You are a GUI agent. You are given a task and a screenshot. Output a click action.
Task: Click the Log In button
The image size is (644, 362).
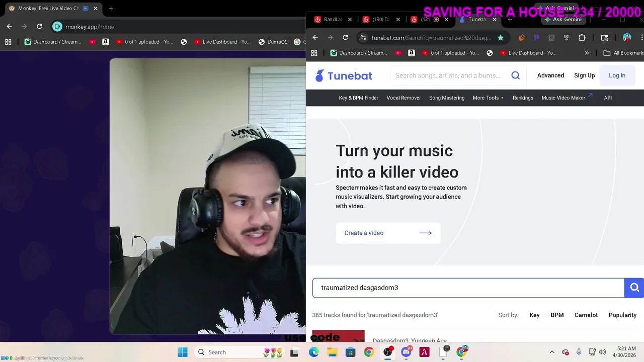point(617,75)
